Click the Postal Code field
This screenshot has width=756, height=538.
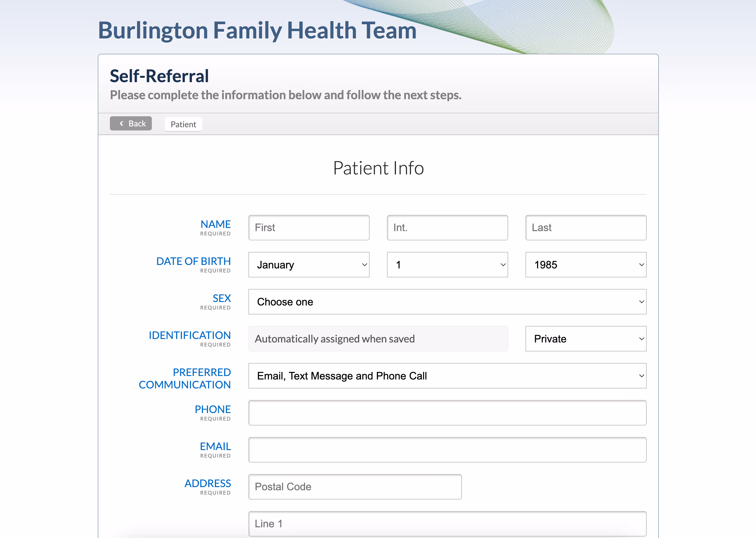click(x=355, y=487)
